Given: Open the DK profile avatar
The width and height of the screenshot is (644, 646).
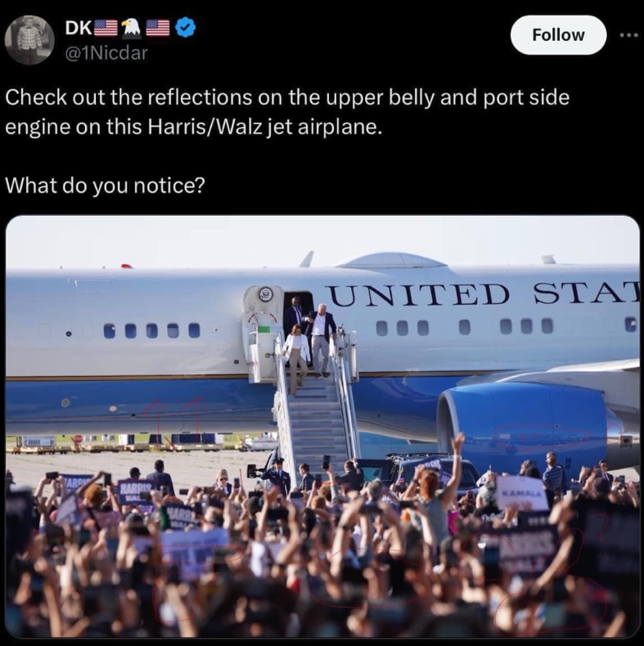Looking at the screenshot, I should 29,40.
